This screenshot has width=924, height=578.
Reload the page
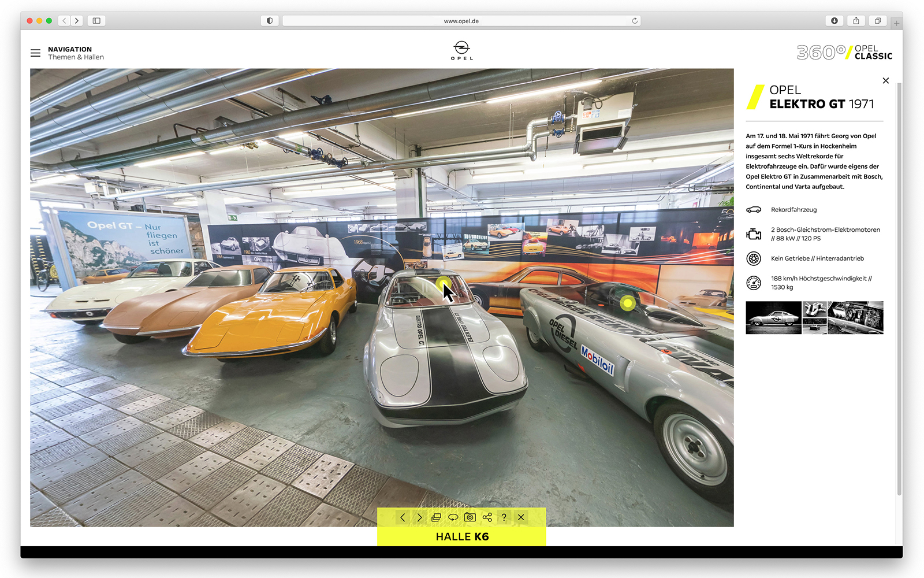click(x=635, y=21)
